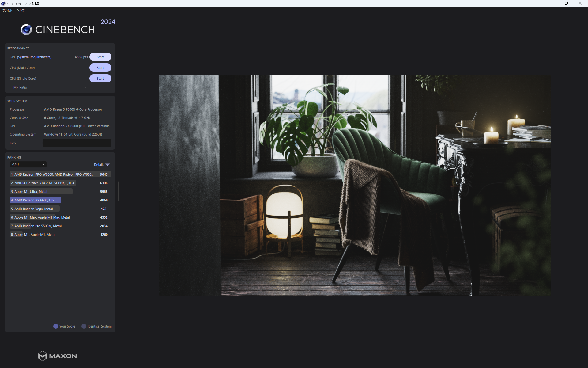The image size is (588, 368).
Task: Select Apple M1, Apple M1, Metal row
Action: click(60, 235)
